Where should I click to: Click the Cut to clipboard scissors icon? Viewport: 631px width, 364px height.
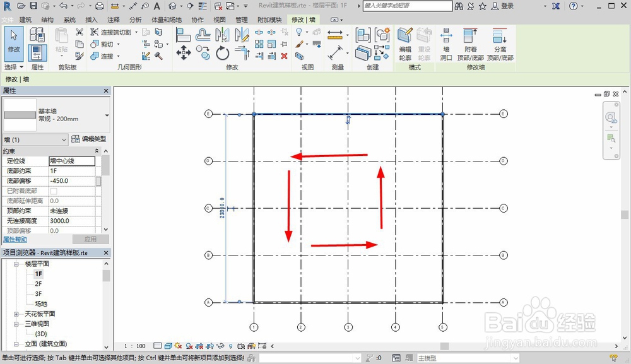[x=80, y=32]
